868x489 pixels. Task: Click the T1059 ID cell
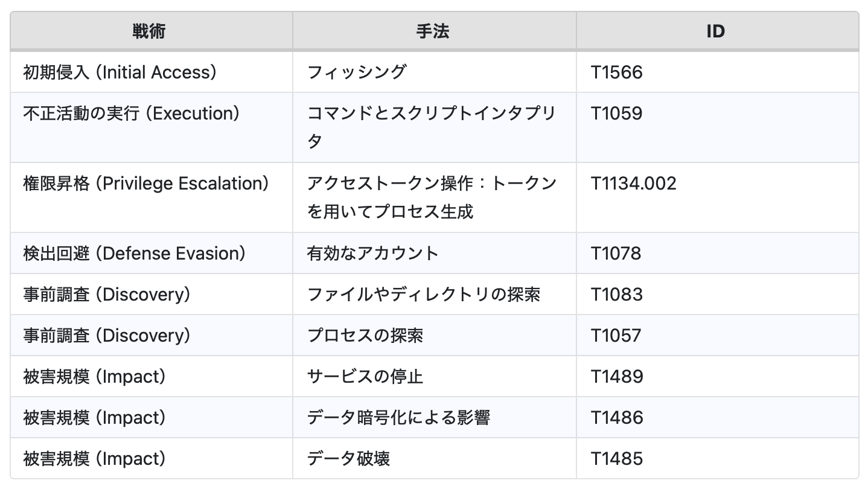tap(617, 113)
